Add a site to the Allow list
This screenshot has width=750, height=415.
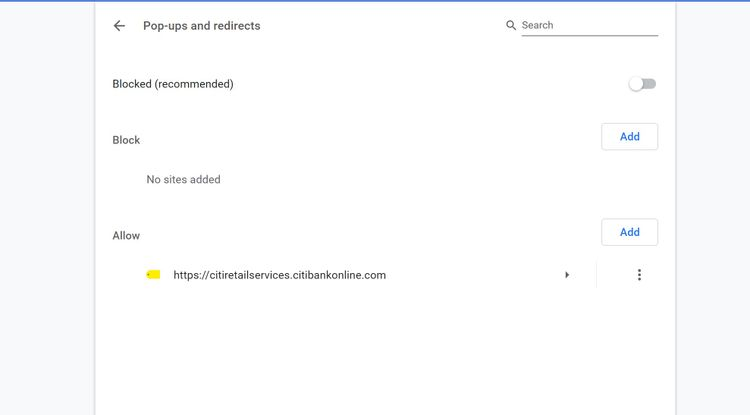pos(629,232)
